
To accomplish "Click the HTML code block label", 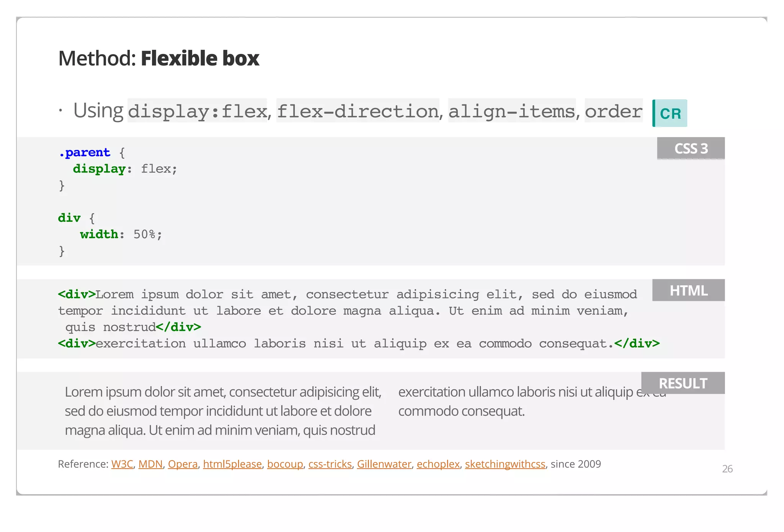I will point(688,290).
